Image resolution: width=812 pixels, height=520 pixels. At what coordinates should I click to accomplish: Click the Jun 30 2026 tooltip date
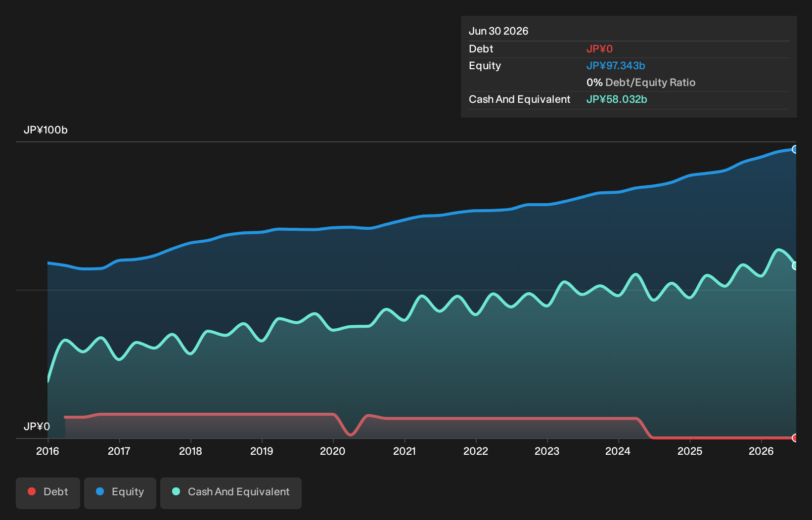(x=498, y=31)
